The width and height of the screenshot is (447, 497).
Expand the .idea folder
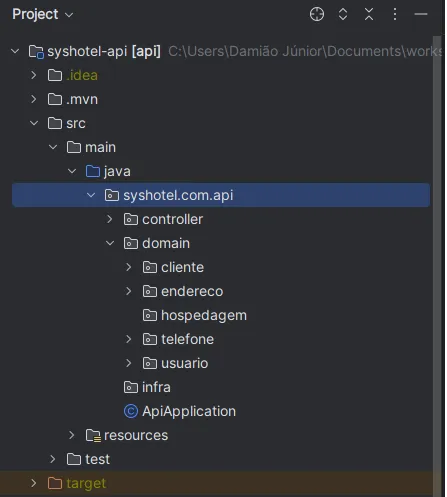point(33,75)
